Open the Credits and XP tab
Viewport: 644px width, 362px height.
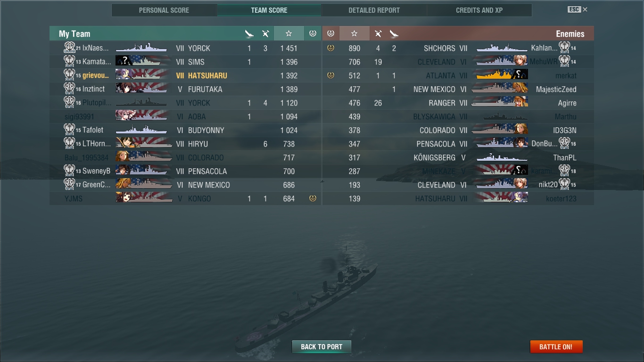point(479,10)
